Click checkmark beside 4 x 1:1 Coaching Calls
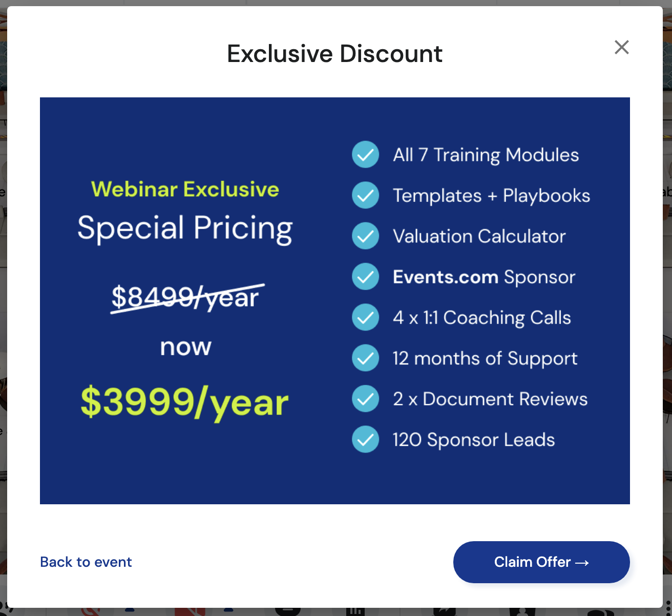Image resolution: width=672 pixels, height=616 pixels. 365,317
